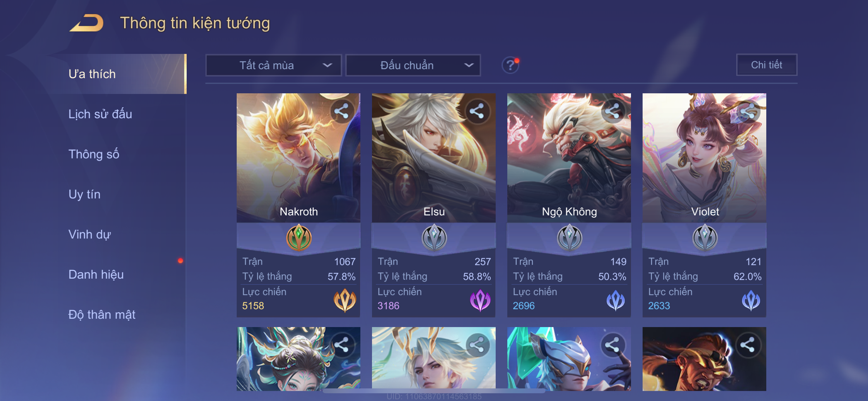The width and height of the screenshot is (868, 401).
Task: Share the Violet hero card
Action: pos(748,111)
